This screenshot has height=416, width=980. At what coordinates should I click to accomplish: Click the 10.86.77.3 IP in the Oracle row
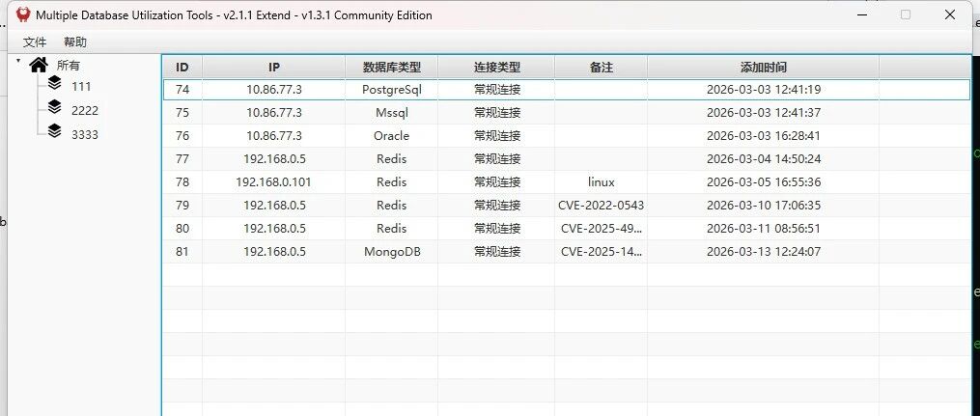tap(274, 135)
